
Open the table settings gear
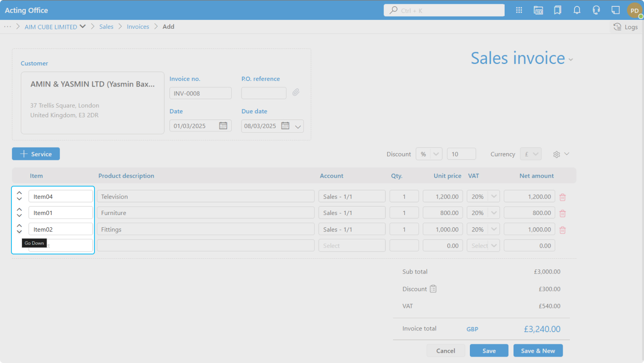pos(557,154)
